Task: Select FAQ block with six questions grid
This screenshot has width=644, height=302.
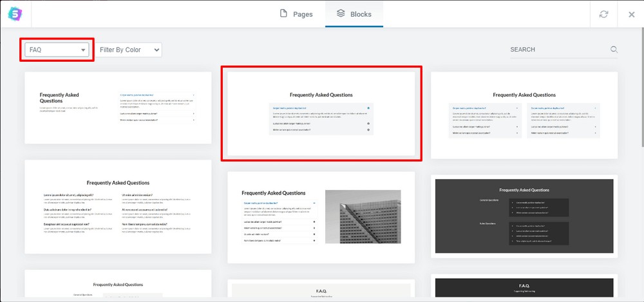Action: coord(118,207)
